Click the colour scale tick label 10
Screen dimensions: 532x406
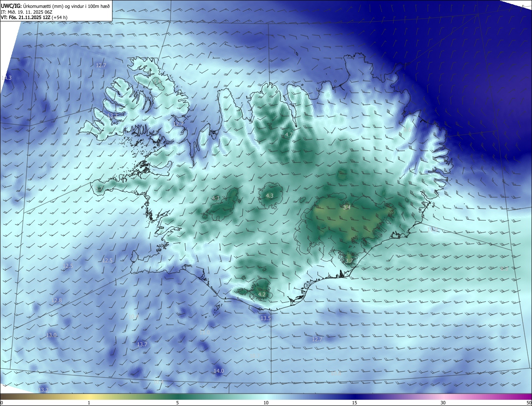coord(266,403)
